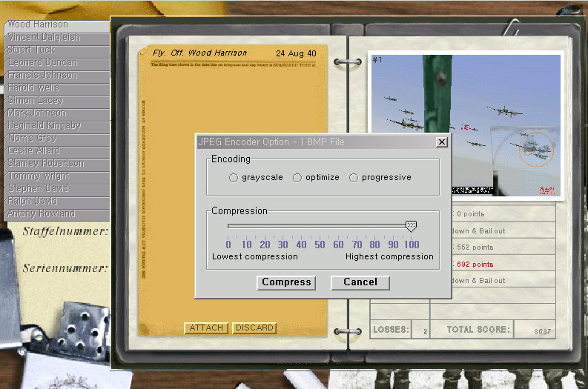Select pilot Tommy Wright in list
This screenshot has width=588, height=389.
[57, 176]
